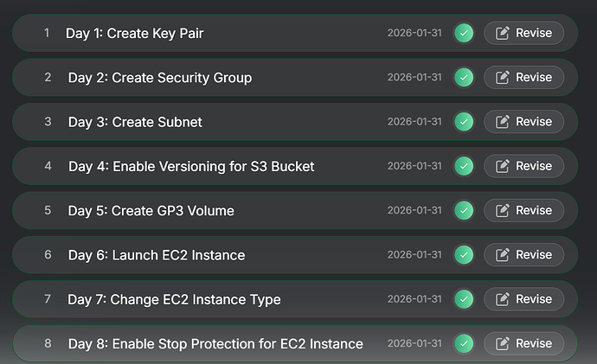
Task: Select Day 6: Launch EC2 Instance title
Action: pos(157,255)
